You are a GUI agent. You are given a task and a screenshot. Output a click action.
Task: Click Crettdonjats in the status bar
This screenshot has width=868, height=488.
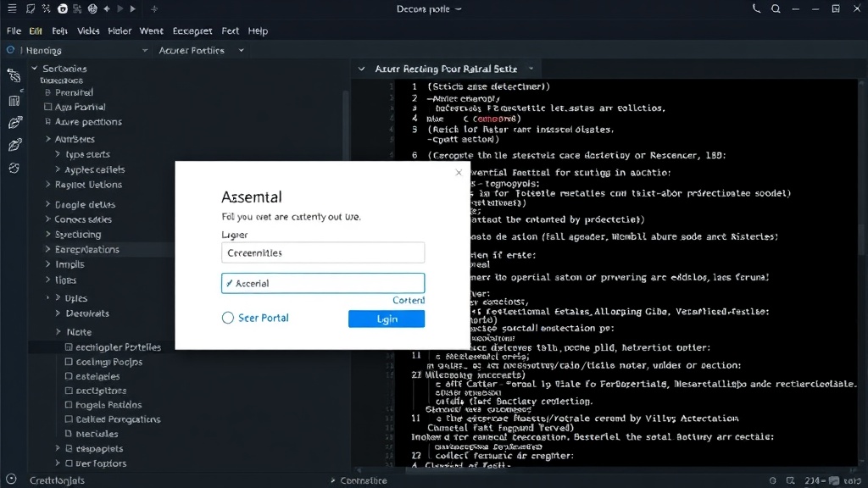click(x=57, y=480)
